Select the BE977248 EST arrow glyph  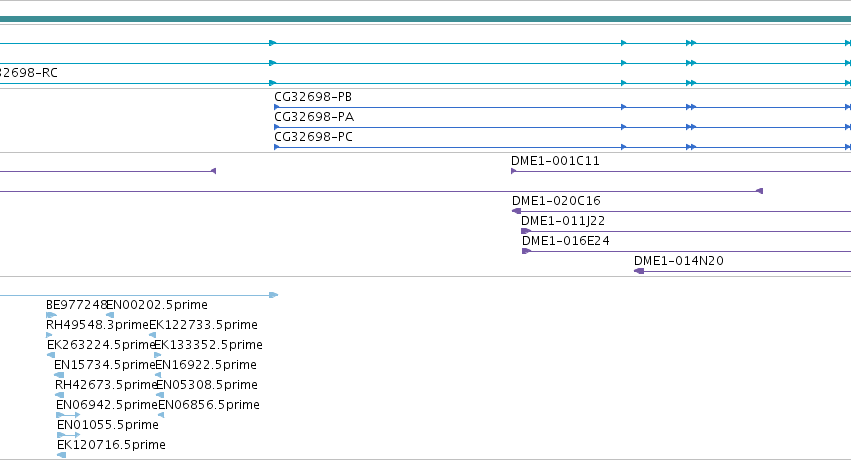pos(51,315)
